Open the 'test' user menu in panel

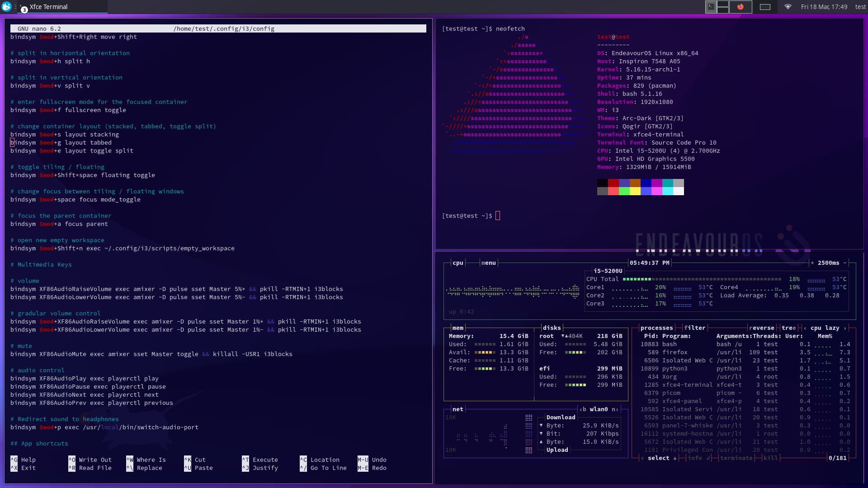(860, 7)
